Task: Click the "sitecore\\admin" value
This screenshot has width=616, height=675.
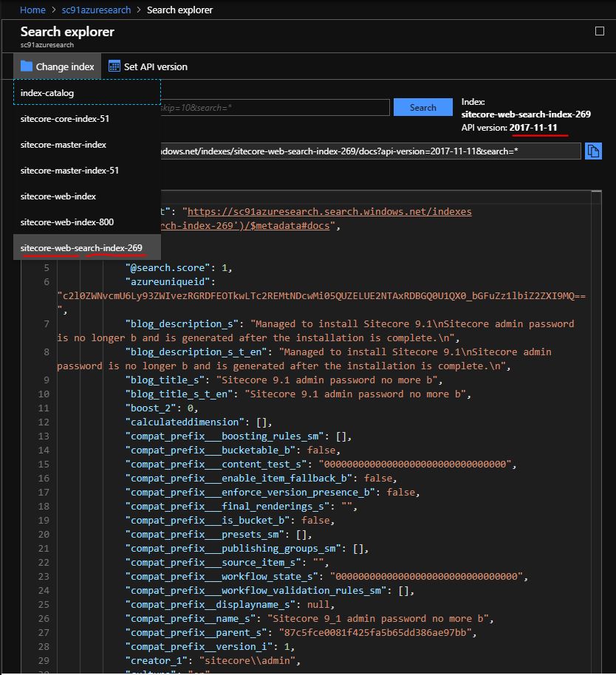Action: tap(247, 660)
